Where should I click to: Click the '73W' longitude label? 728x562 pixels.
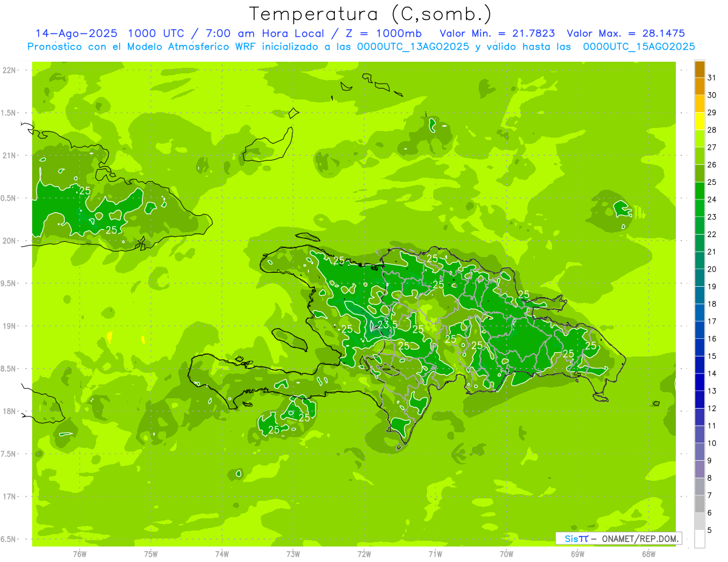(x=293, y=554)
